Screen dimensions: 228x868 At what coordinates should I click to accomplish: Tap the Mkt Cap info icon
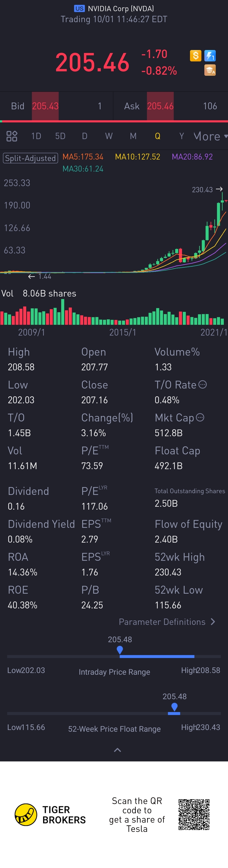click(200, 417)
